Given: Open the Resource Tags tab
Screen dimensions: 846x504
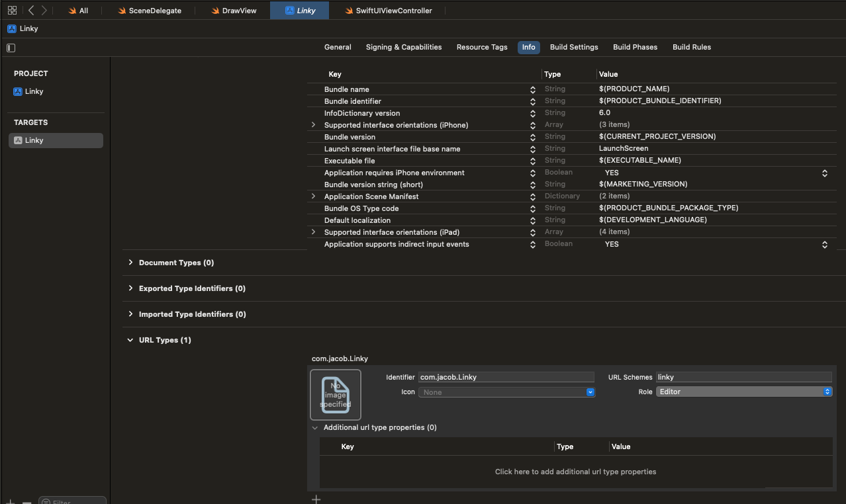Looking at the screenshot, I should click(x=482, y=47).
